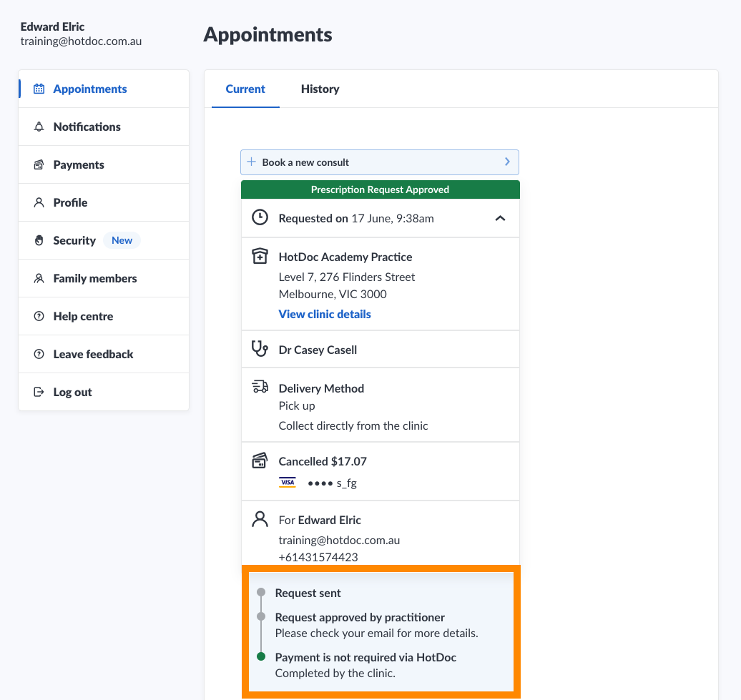This screenshot has width=741, height=700.
Task: Click the clock icon next to Requested on
Action: coord(260,217)
